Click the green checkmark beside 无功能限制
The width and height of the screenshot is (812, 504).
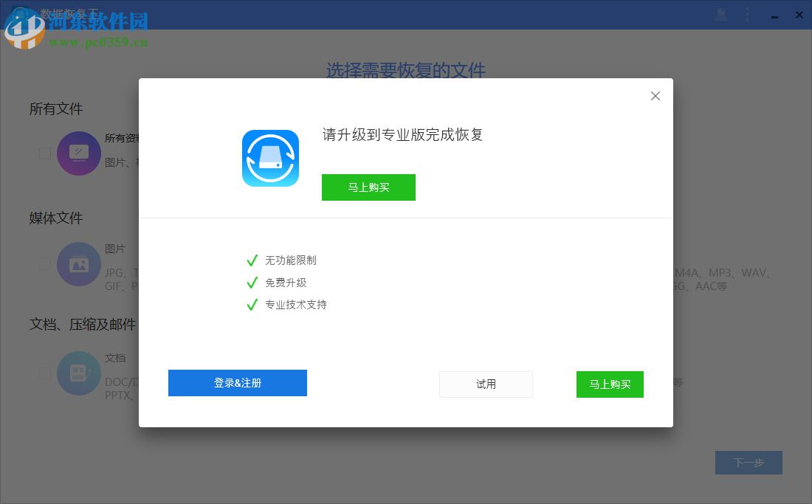click(252, 260)
